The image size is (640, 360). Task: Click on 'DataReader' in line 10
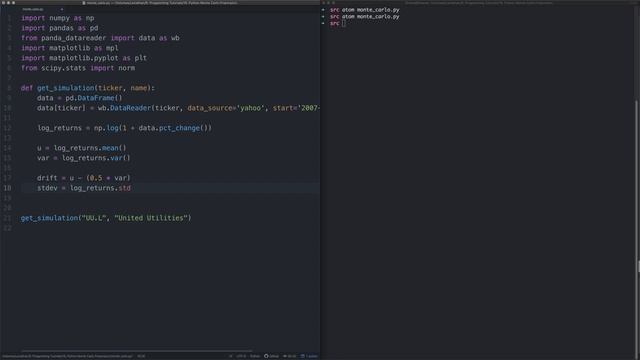pyautogui.click(x=131, y=108)
